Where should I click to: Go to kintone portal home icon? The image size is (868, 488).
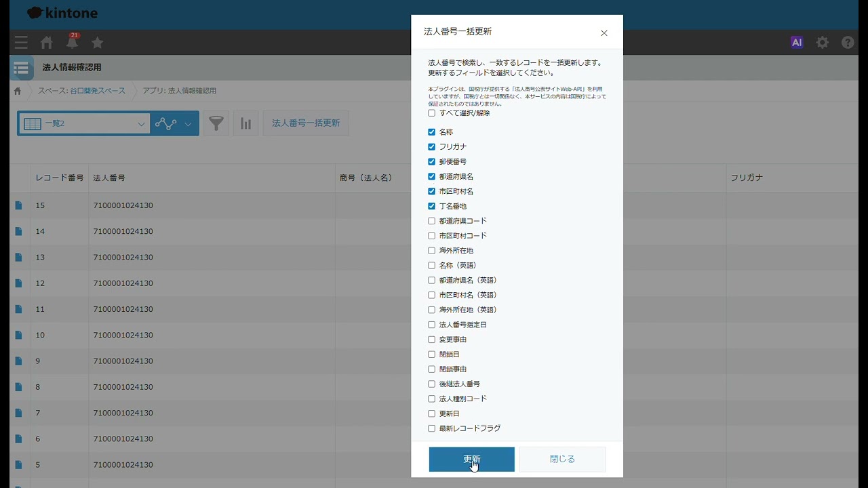47,43
